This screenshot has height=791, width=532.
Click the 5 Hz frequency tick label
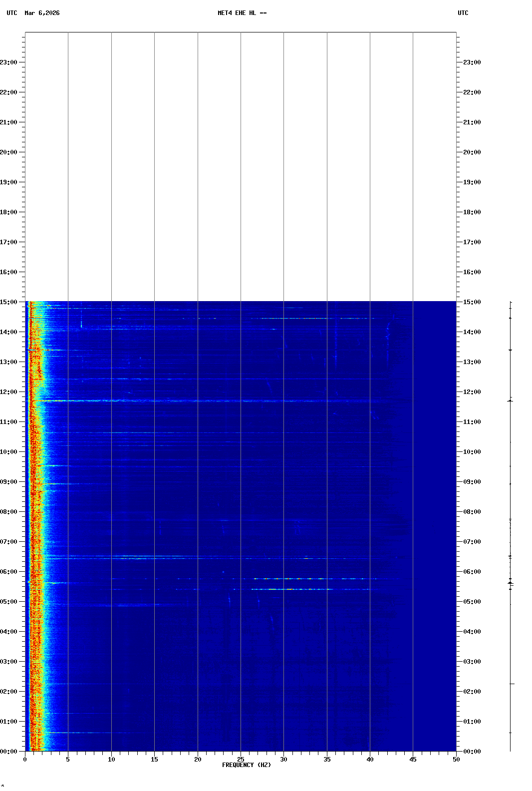(68, 760)
